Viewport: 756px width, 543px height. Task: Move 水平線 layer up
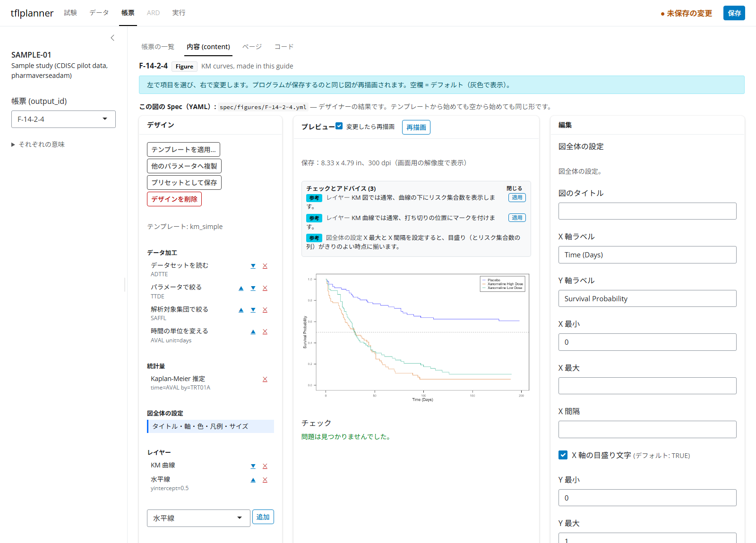click(x=253, y=480)
